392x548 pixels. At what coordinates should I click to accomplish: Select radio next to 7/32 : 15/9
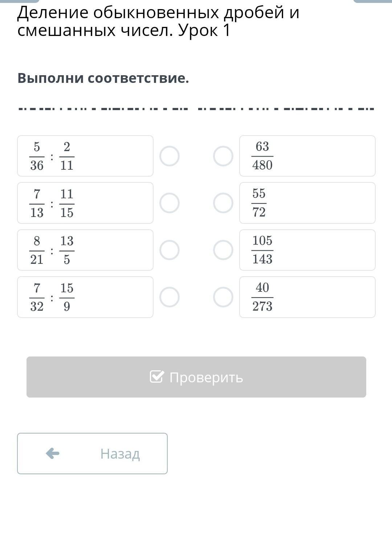point(170,297)
